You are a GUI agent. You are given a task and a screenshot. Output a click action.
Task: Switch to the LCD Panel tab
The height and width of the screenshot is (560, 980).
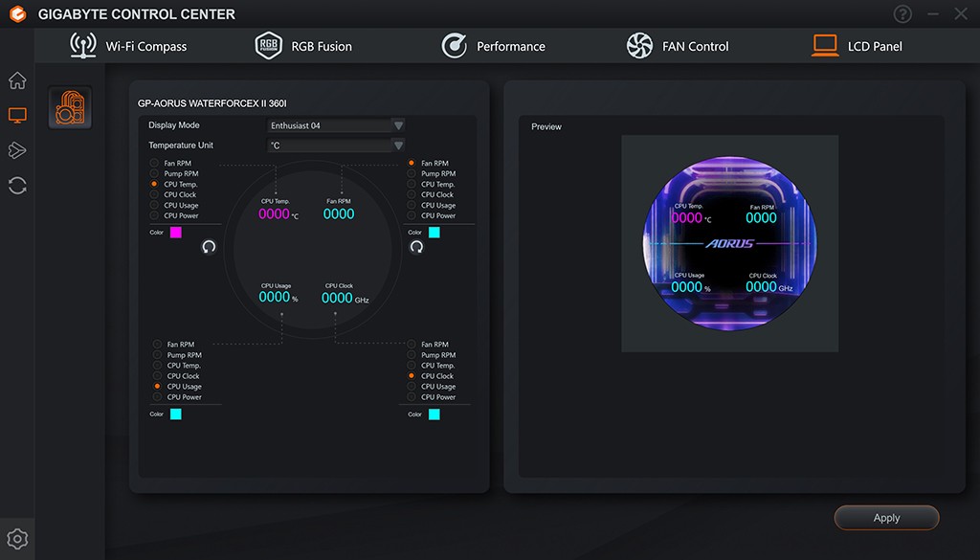click(x=857, y=46)
